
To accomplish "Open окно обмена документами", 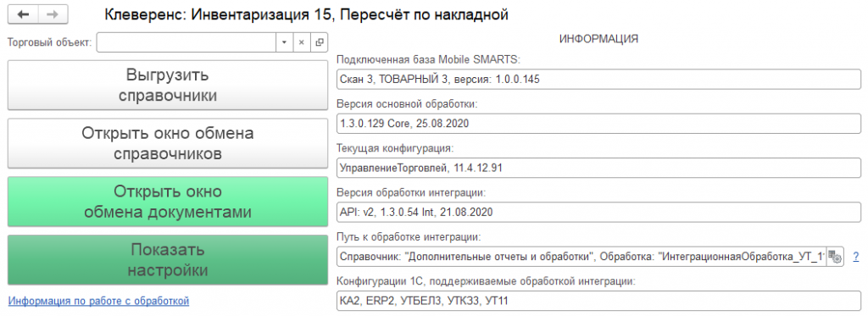I will 168,202.
